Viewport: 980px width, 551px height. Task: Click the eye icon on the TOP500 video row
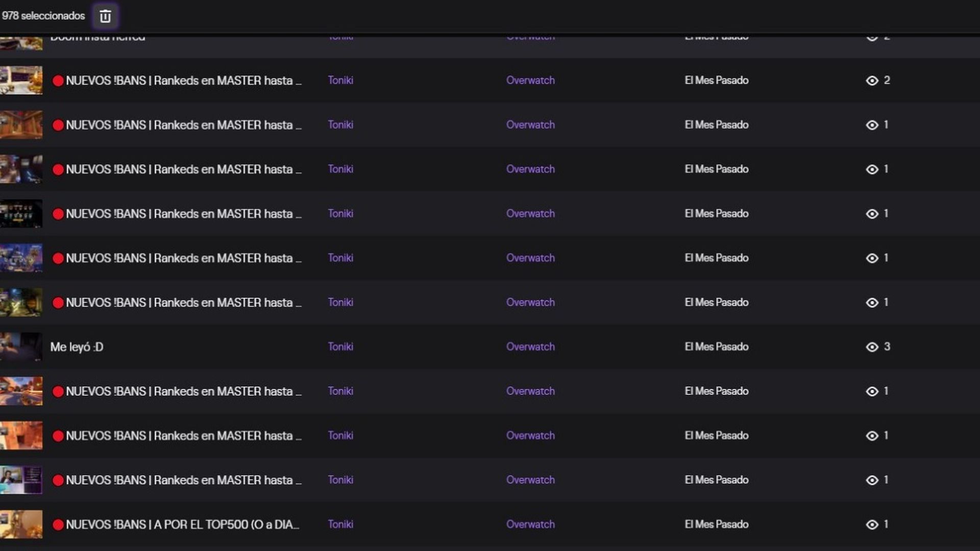tap(873, 524)
